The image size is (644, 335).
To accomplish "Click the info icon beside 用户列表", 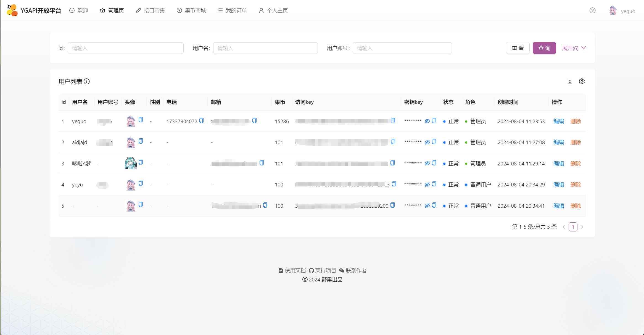I will 87,82.
